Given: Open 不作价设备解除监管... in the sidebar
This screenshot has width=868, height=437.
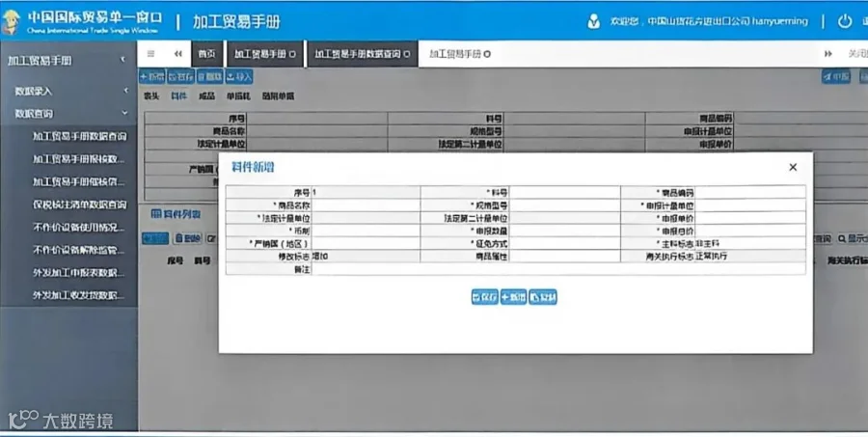Looking at the screenshot, I should [78, 250].
